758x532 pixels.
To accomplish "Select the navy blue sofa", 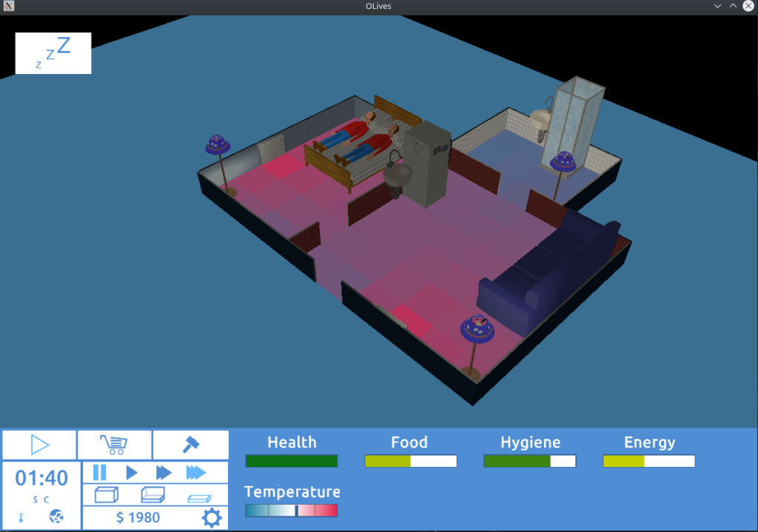I will pos(546,275).
